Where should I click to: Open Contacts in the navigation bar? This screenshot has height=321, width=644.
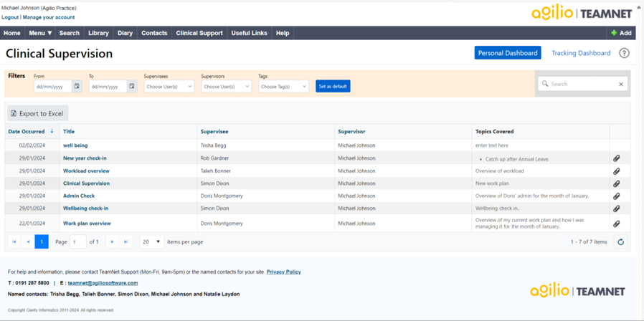click(x=154, y=33)
